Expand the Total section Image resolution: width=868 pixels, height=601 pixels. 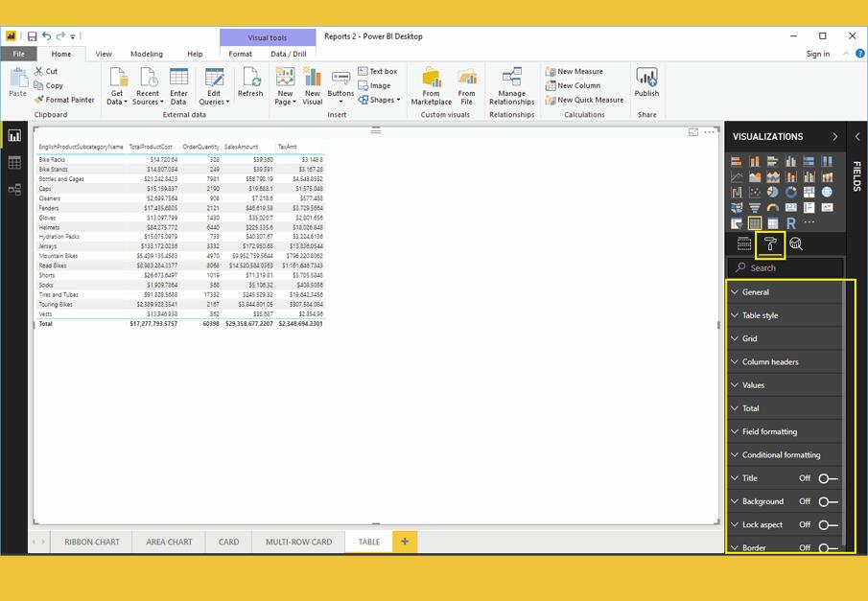click(x=785, y=408)
